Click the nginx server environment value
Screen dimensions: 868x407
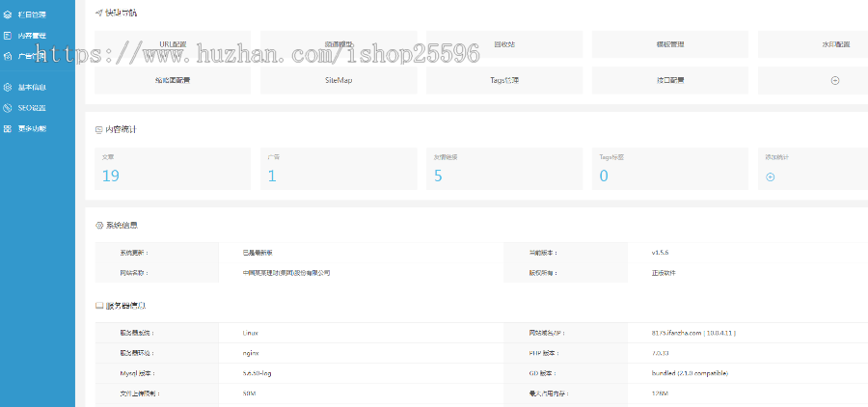[x=251, y=353]
